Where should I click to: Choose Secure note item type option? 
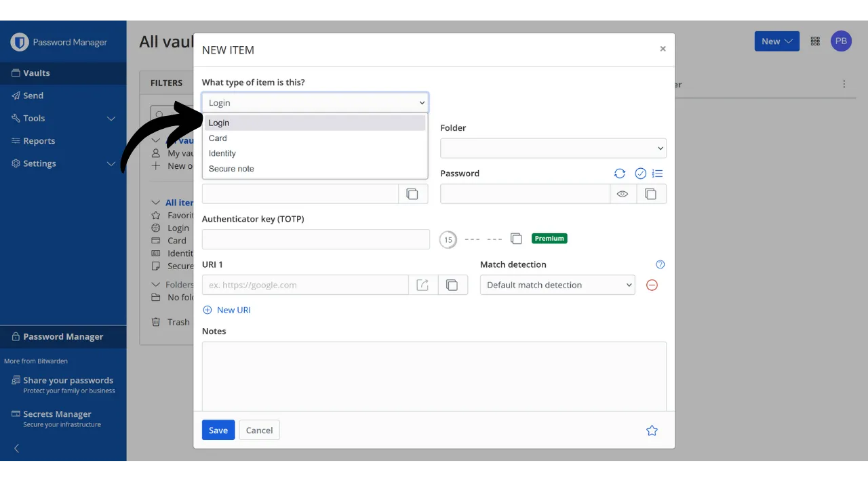point(231,169)
